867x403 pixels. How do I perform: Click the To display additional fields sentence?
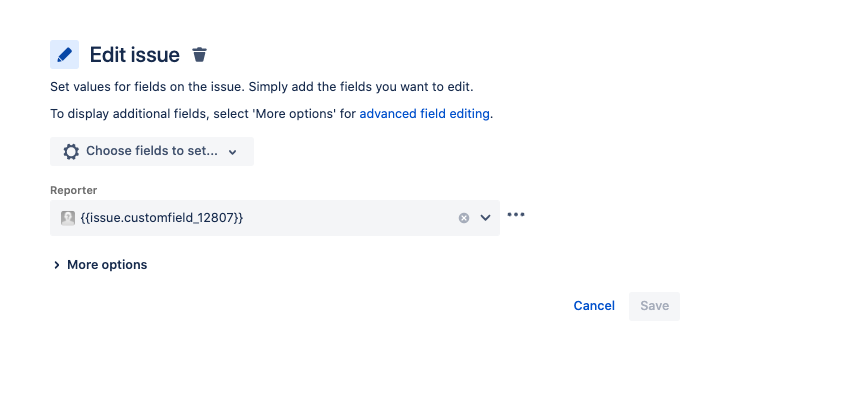[x=271, y=114]
